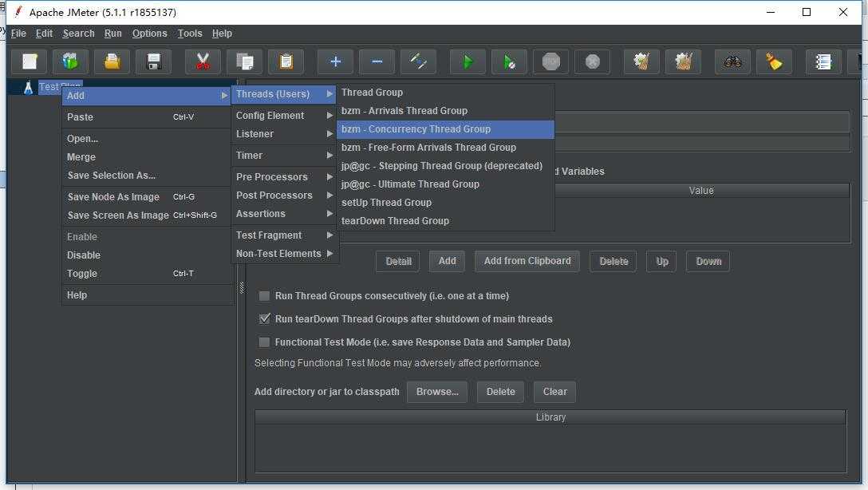The image size is (868, 490).
Task: Click the Expand All plus icon
Action: [335, 61]
